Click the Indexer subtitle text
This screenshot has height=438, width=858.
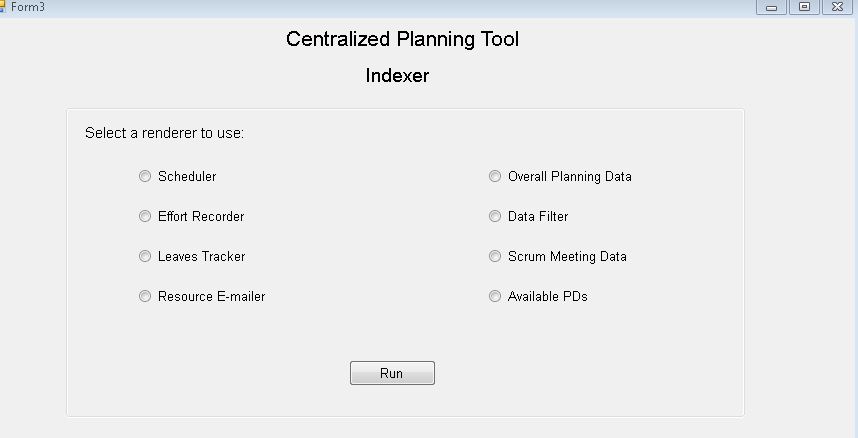pos(397,76)
